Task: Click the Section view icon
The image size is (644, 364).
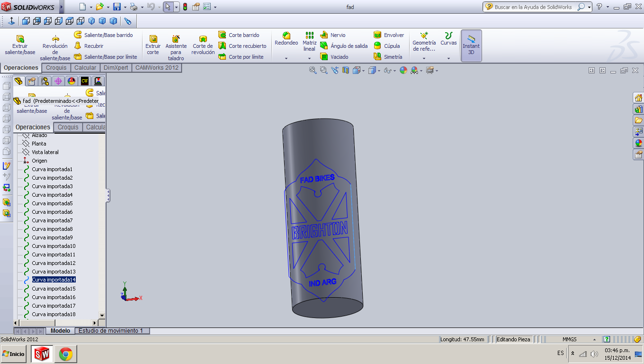Action: click(x=346, y=70)
